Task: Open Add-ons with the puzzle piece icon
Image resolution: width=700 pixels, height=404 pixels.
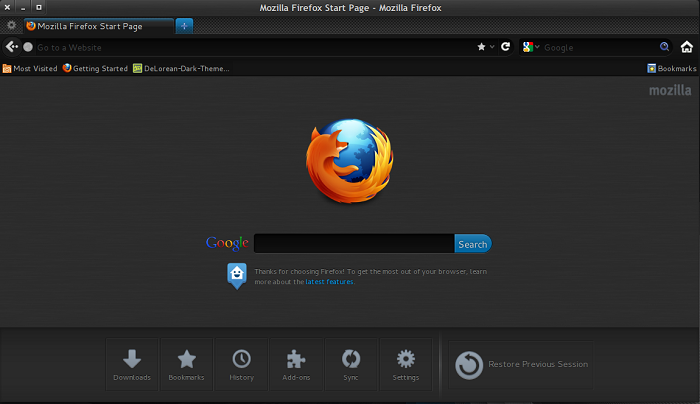Action: (x=296, y=364)
